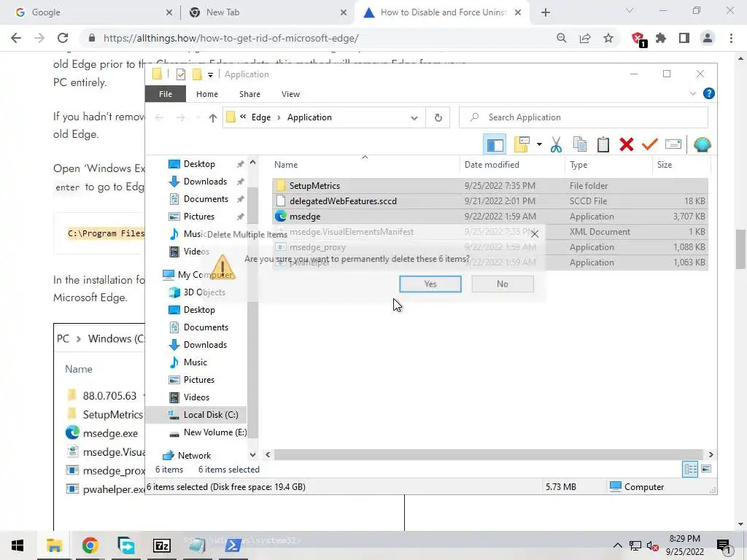Open Music under My Computer
The image size is (747, 560).
pyautogui.click(x=196, y=362)
